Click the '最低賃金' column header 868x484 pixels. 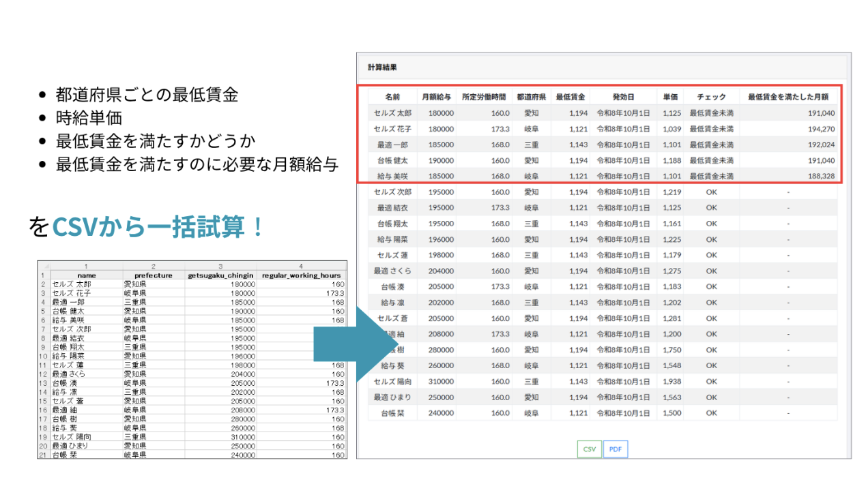click(570, 97)
